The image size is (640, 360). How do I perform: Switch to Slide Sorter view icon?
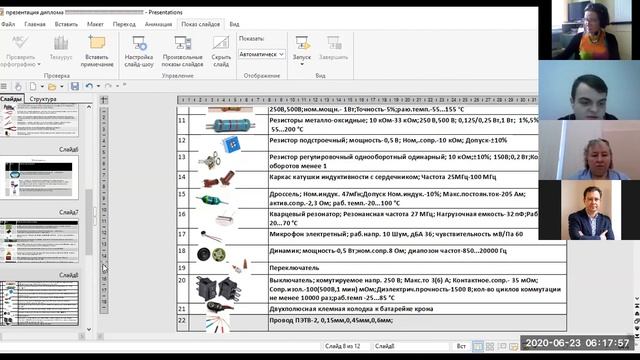click(x=490, y=346)
